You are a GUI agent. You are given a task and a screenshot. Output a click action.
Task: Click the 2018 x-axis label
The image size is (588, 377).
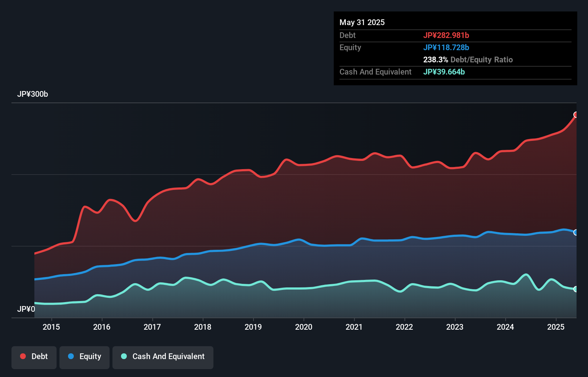203,327
